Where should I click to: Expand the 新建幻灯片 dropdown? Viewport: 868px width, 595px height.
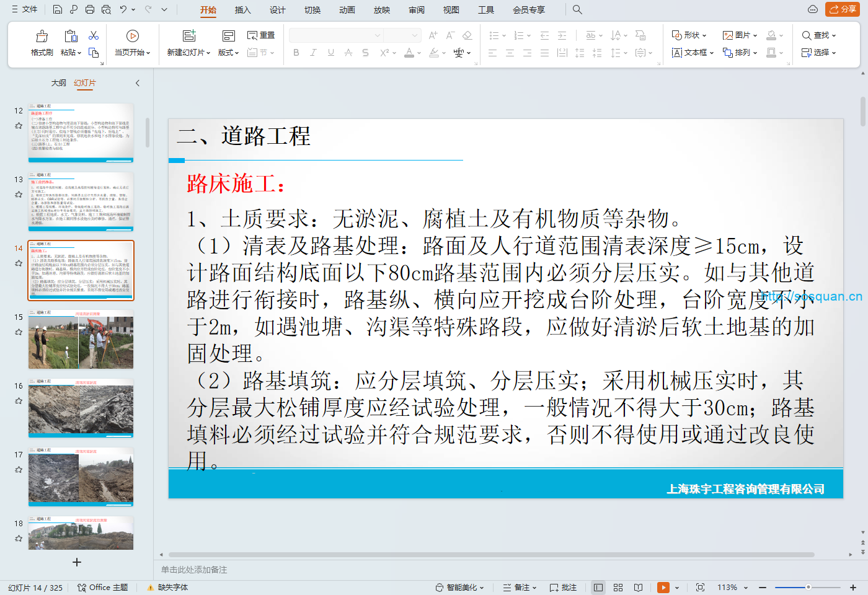click(188, 53)
